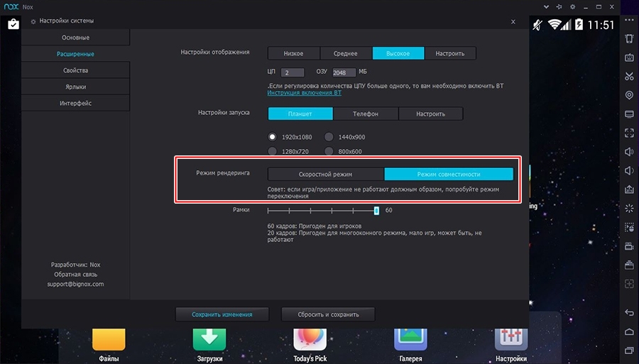This screenshot has height=364, width=639.
Task: Click Настроить in startup settings row
Action: point(431,114)
